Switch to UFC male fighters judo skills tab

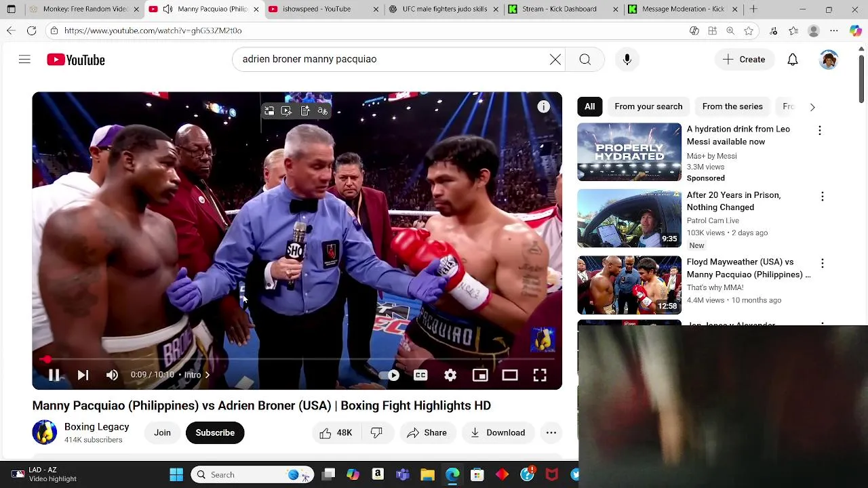point(444,9)
